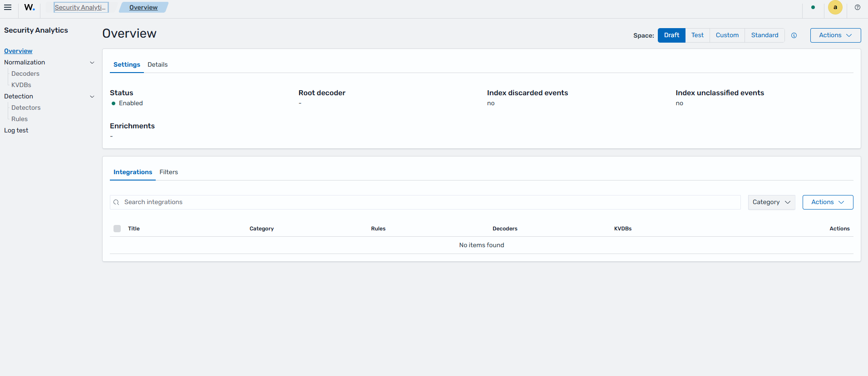Image resolution: width=868 pixels, height=376 pixels.
Task: Open Decoders in the sidebar
Action: point(25,74)
